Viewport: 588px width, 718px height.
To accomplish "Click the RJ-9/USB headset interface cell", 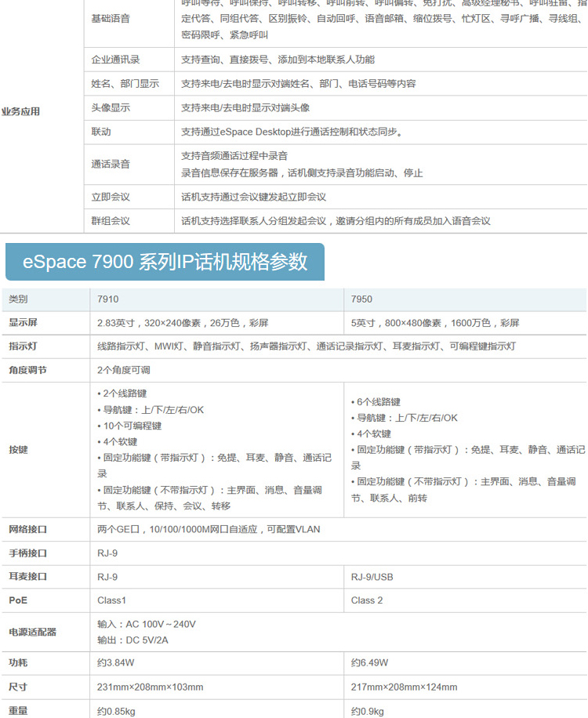I will click(372, 577).
